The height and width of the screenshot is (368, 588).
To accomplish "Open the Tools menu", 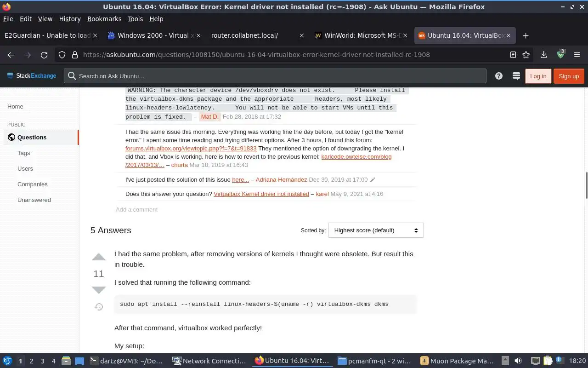I will [135, 19].
